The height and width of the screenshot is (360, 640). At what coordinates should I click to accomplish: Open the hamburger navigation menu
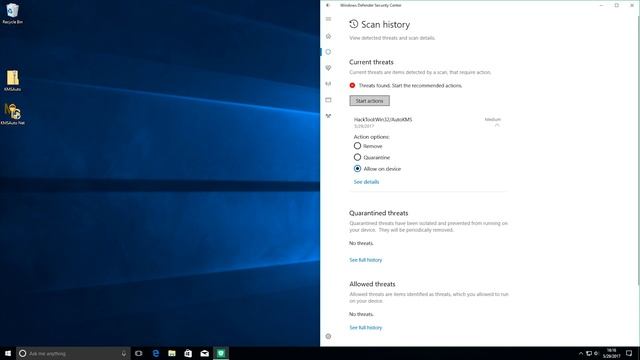point(328,19)
